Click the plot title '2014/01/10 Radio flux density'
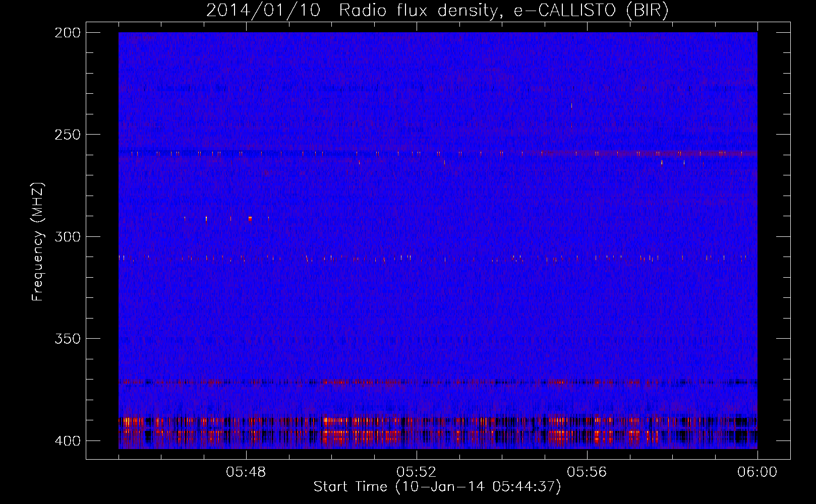Screen dimensions: 816x504 click(437, 11)
